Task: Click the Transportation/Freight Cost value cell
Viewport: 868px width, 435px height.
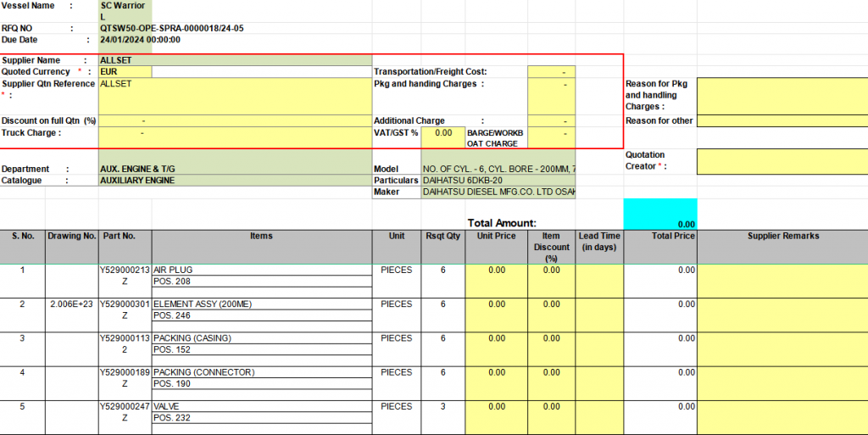Action: (551, 72)
